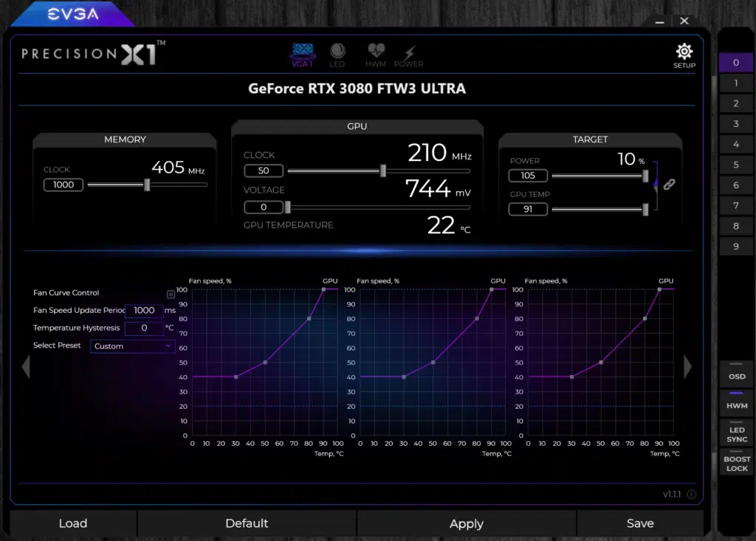The width and height of the screenshot is (756, 541).
Task: Click the GPU temp target field 91
Action: [x=528, y=210]
